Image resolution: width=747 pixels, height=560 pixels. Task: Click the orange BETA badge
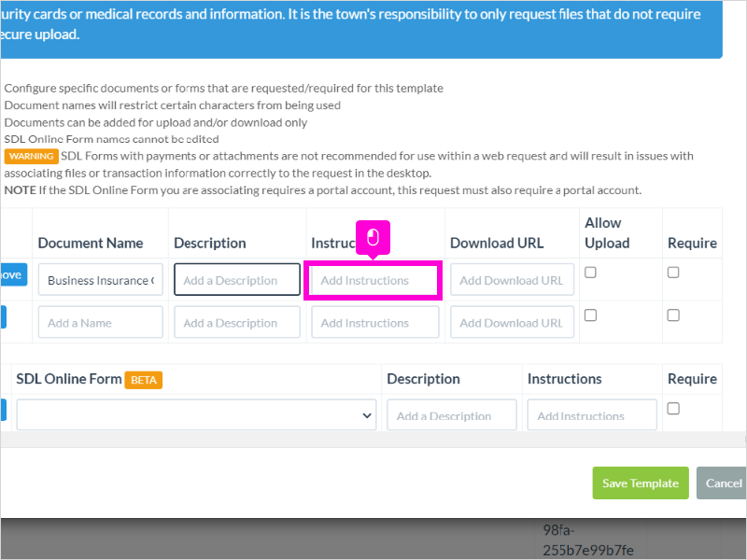144,380
